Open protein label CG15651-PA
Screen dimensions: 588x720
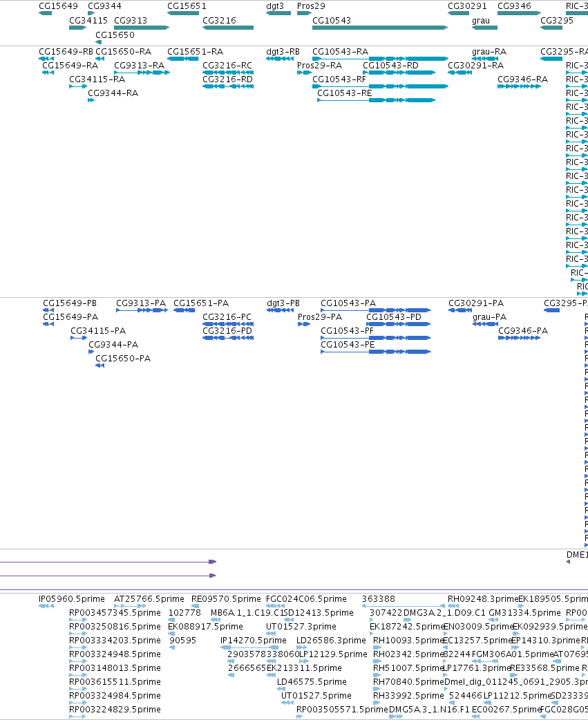pyautogui.click(x=201, y=303)
